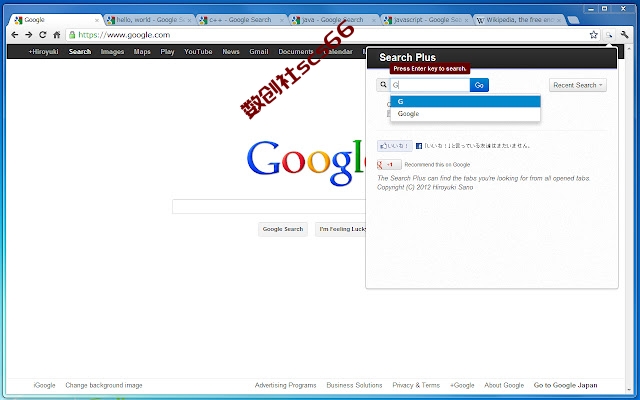The width and height of the screenshot is (640, 400).
Task: Open the About Google link
Action: point(504,385)
